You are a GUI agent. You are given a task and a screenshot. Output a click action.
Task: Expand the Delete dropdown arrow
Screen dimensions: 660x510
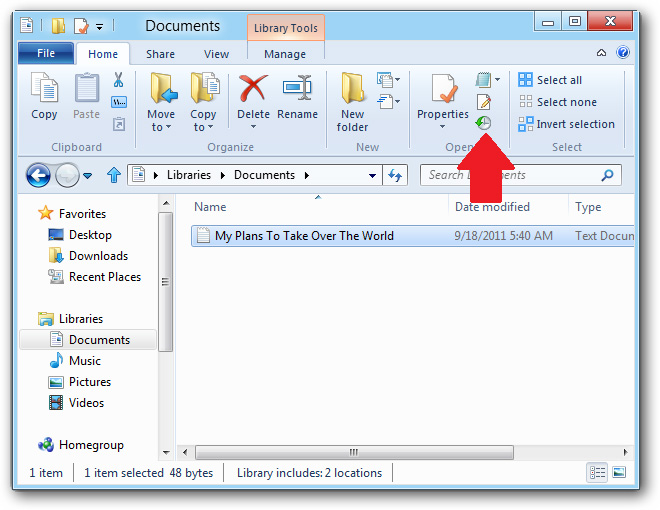point(253,127)
